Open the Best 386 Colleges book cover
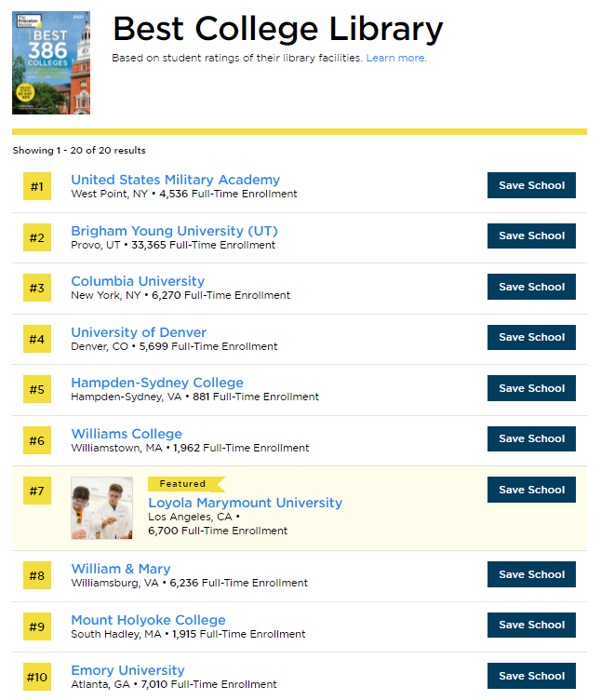 (x=51, y=63)
